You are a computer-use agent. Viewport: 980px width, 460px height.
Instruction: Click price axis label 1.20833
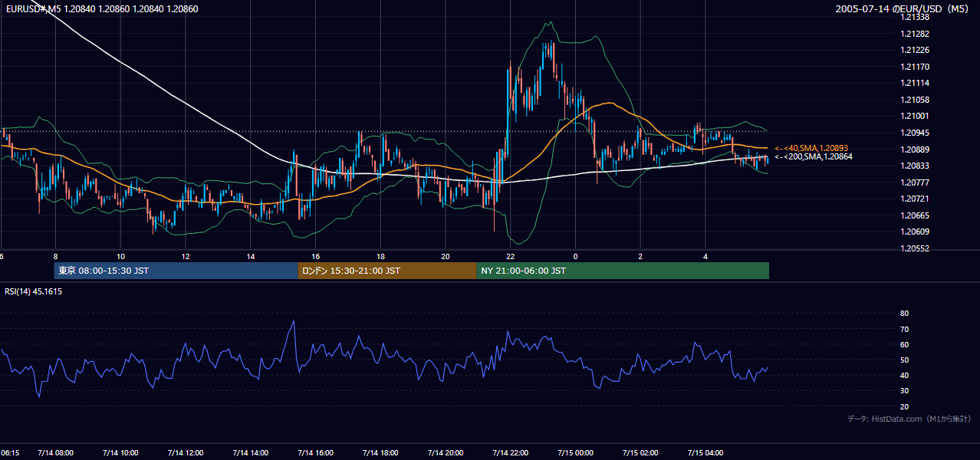pos(916,166)
